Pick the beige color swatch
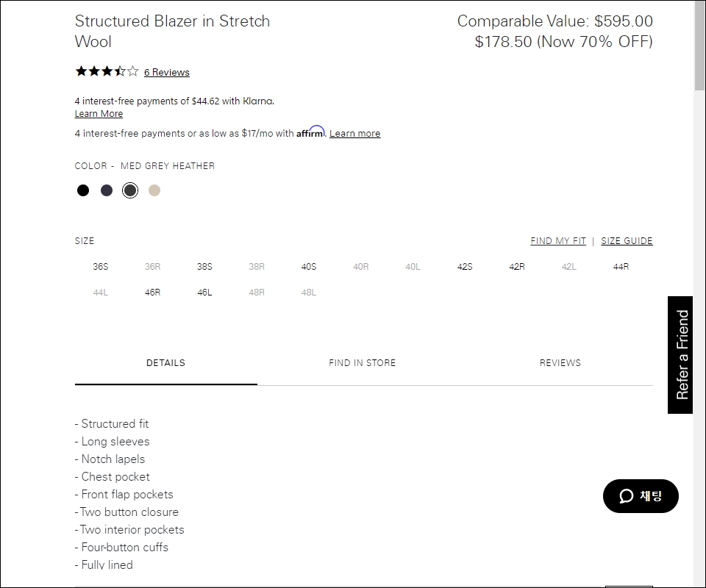Screen dimensions: 706x588 (x=154, y=190)
